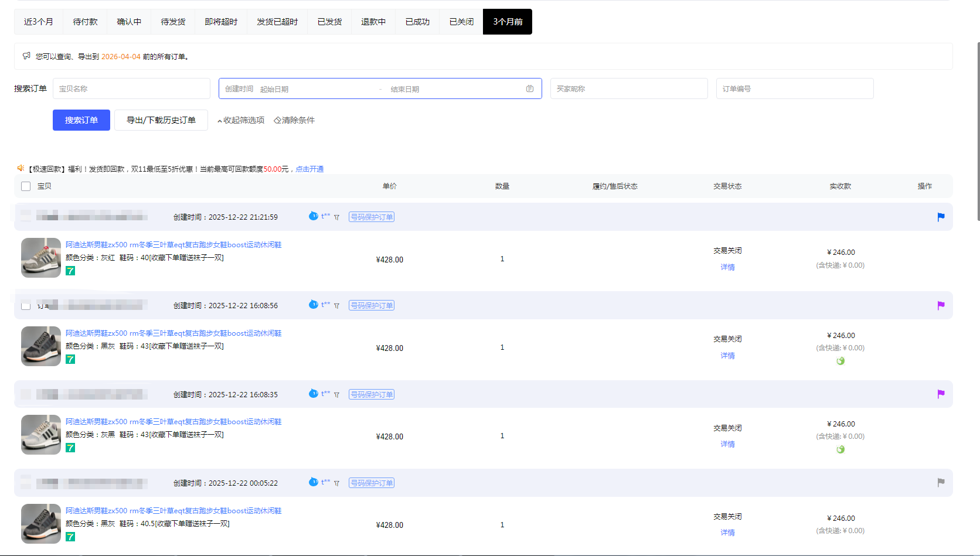Click the 导出/下载历史订单 button
980x556 pixels.
161,120
